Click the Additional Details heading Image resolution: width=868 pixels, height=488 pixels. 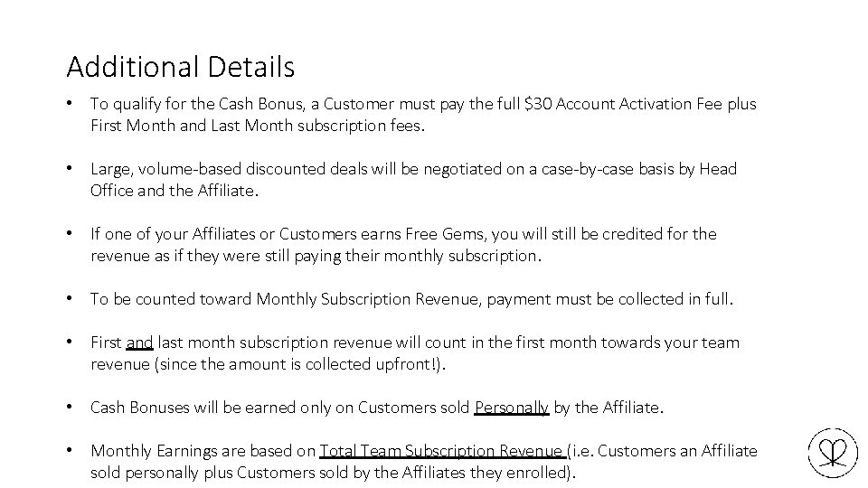click(181, 67)
